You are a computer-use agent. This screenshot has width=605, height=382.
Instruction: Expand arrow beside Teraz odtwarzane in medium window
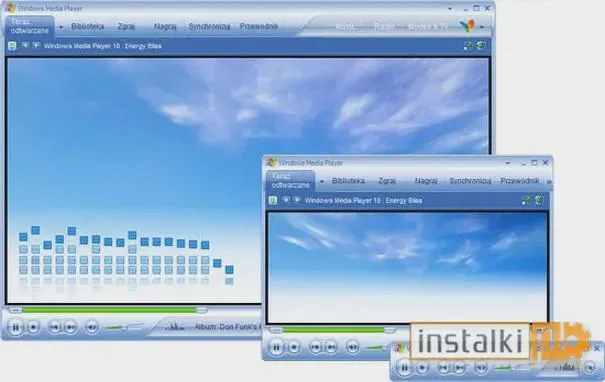click(322, 181)
